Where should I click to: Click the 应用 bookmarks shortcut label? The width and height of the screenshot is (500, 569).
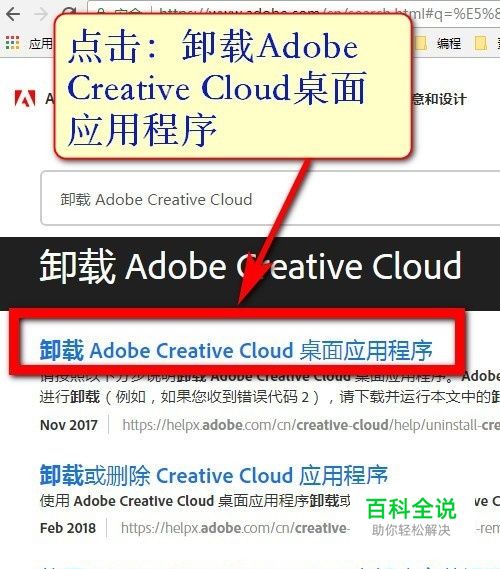pos(41,44)
